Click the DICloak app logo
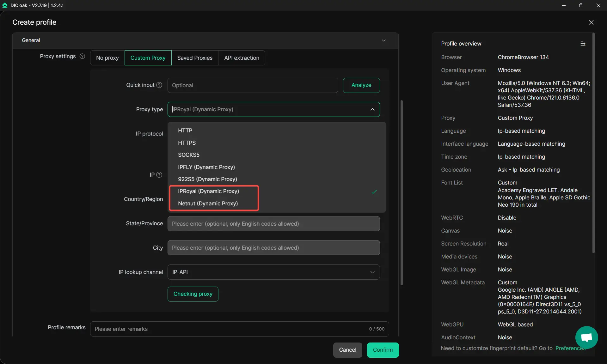The image size is (607, 364). pos(5,5)
